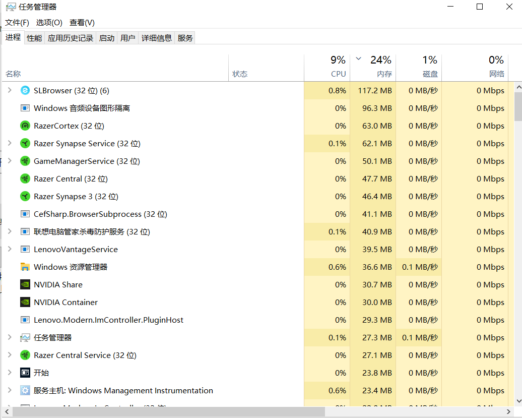Image resolution: width=522 pixels, height=420 pixels.
Task: Switch to the 性能 tab
Action: (x=34, y=38)
